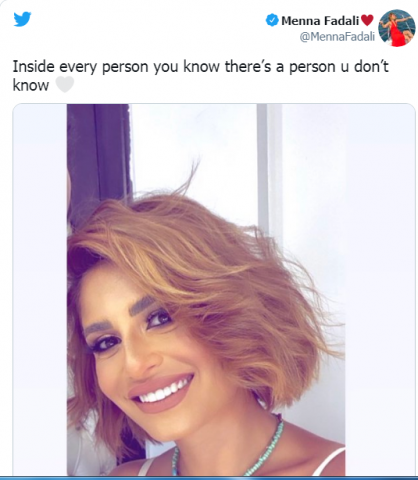
Task: Click the blue verified badge
Action: click(272, 20)
